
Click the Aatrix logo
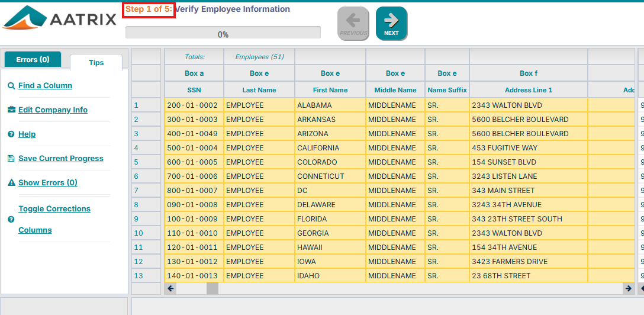click(x=60, y=18)
